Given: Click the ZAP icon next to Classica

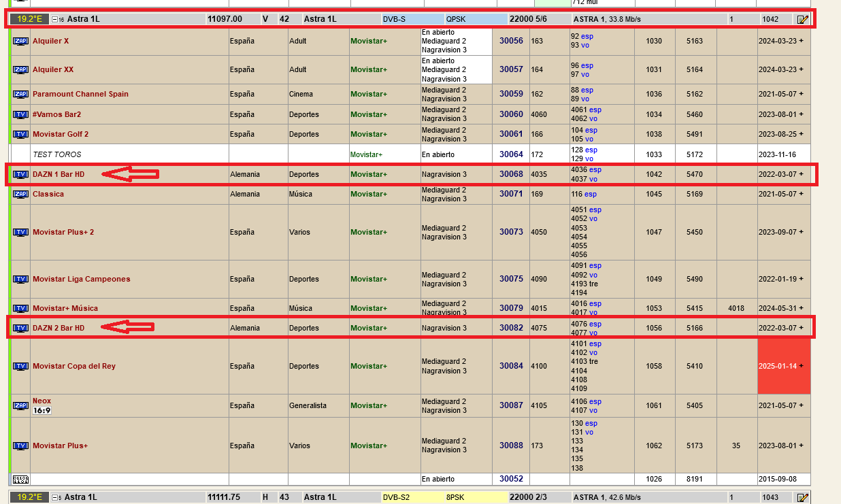Looking at the screenshot, I should pyautogui.click(x=20, y=194).
